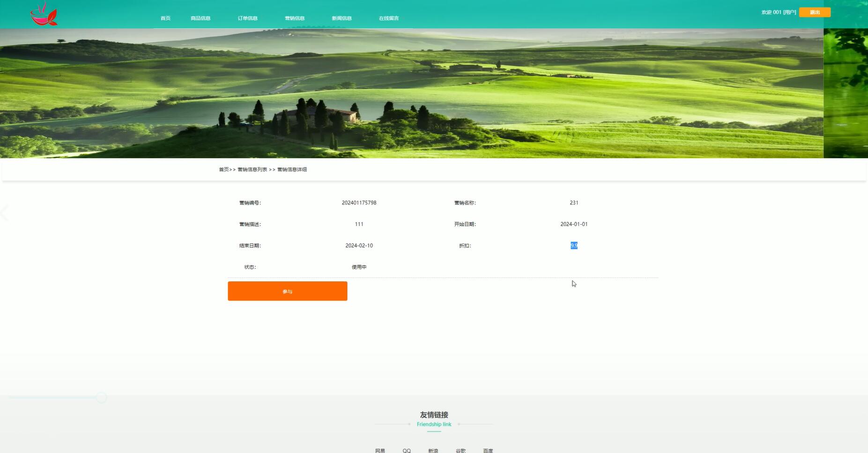Select the highlighted discount value 9.9
This screenshot has height=453, width=868.
(573, 245)
